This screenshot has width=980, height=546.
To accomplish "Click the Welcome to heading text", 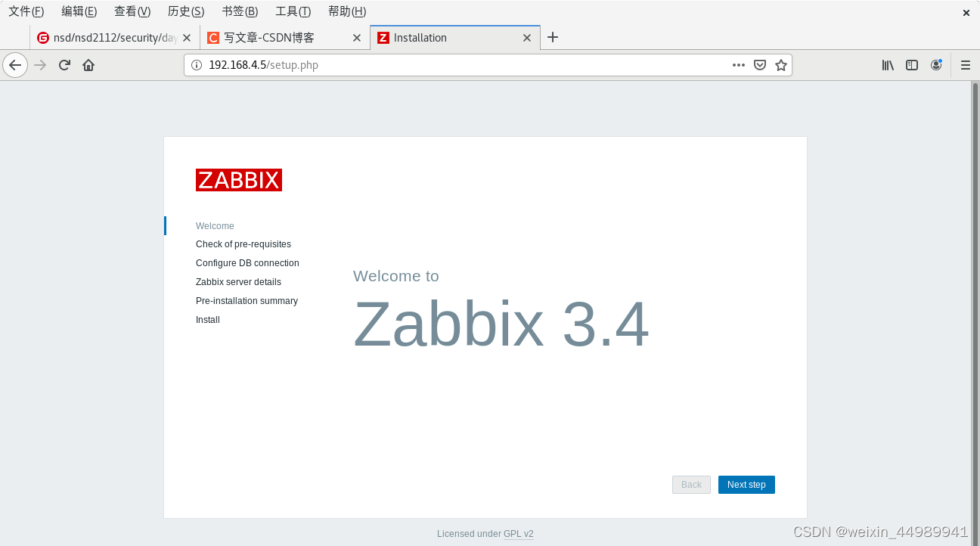I will [x=396, y=276].
